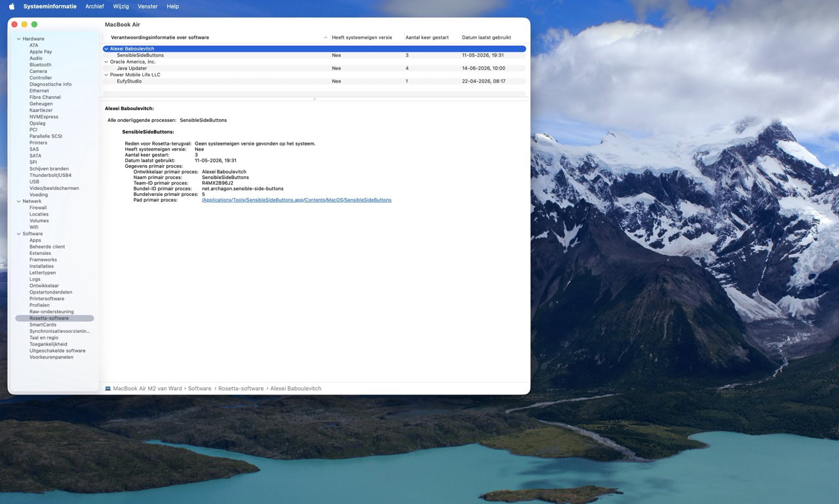
Task: Select Toegankelijkheid in the sidebar
Action: tap(48, 344)
